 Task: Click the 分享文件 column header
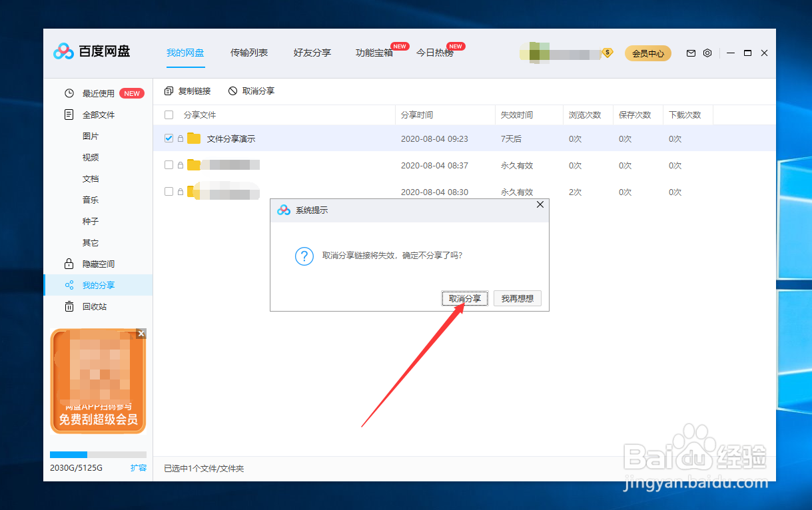200,115
